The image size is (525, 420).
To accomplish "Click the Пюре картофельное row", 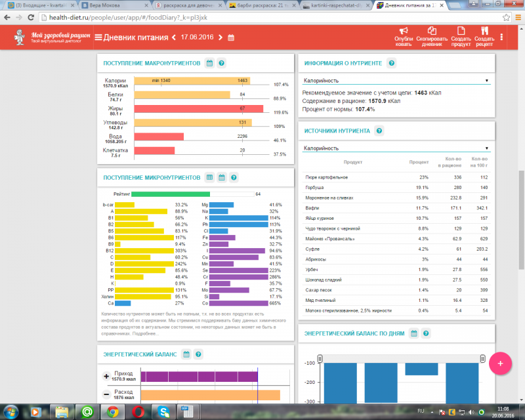I will [x=396, y=177].
